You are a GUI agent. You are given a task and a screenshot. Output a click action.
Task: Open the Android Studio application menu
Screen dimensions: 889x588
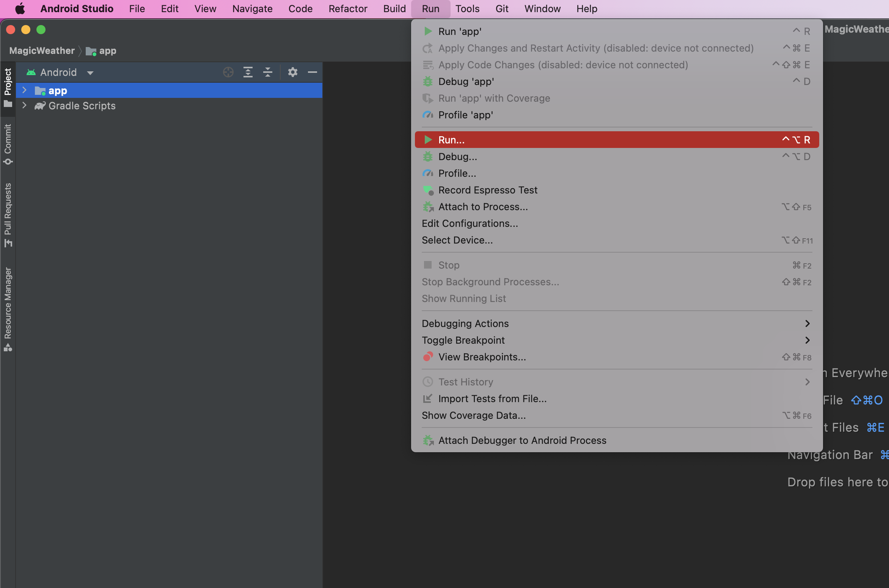[x=77, y=8]
